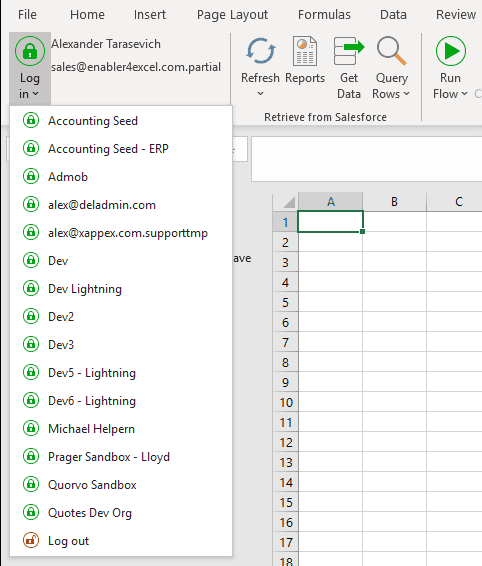The image size is (482, 566).
Task: Expand the Refresh dropdown chevron
Action: 260,93
